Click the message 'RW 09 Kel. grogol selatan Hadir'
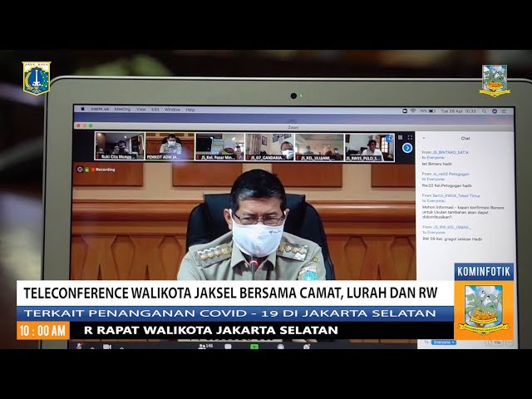The image size is (532, 399). (452, 239)
